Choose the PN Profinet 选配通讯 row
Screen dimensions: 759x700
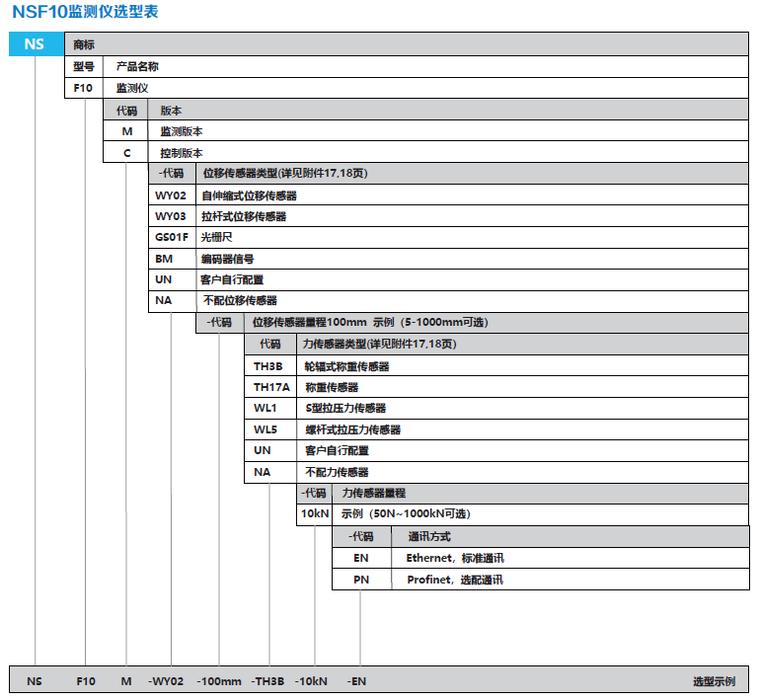[454, 580]
